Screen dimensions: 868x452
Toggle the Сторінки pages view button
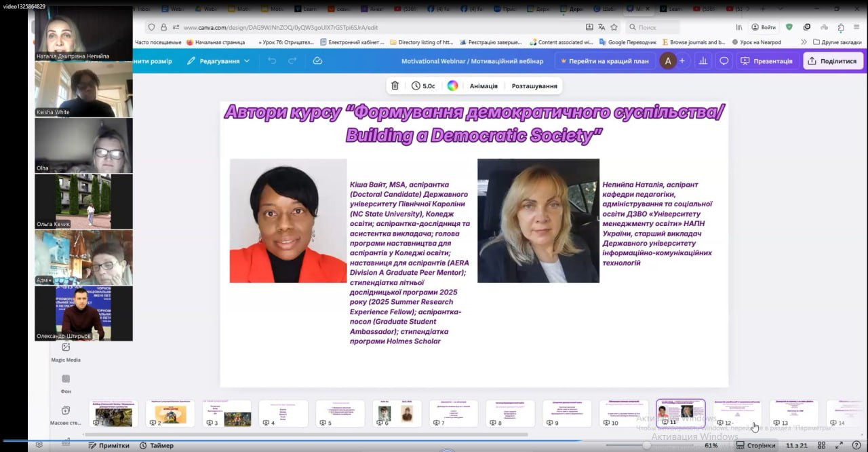coord(755,445)
